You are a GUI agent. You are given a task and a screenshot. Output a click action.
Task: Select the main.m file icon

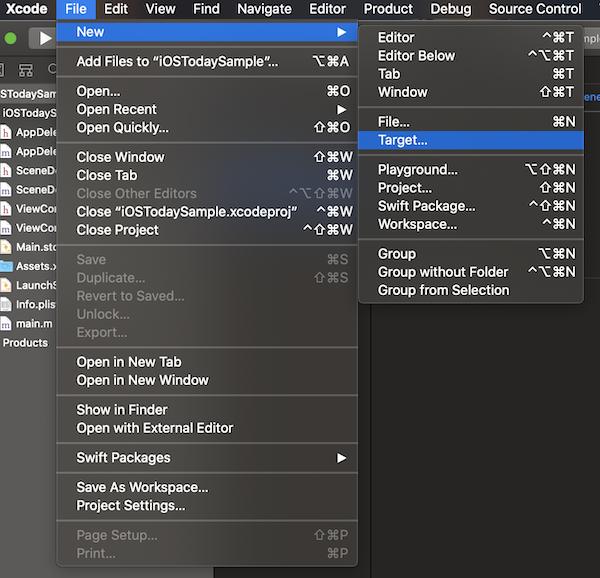[x=5, y=324]
